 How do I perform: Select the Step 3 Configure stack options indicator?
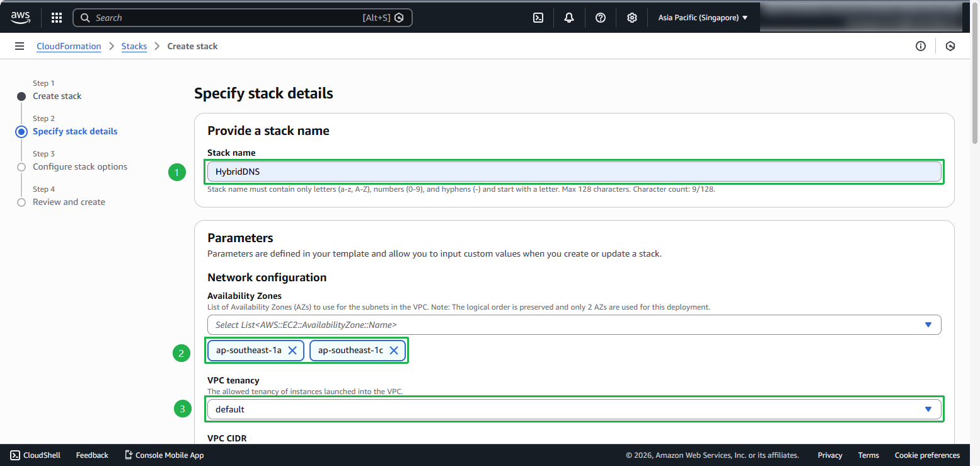[80, 166]
